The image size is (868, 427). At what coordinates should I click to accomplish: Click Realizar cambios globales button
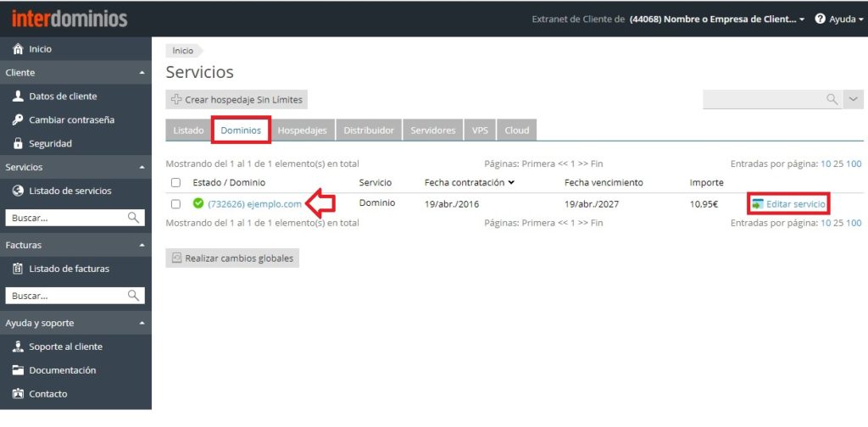tap(232, 258)
